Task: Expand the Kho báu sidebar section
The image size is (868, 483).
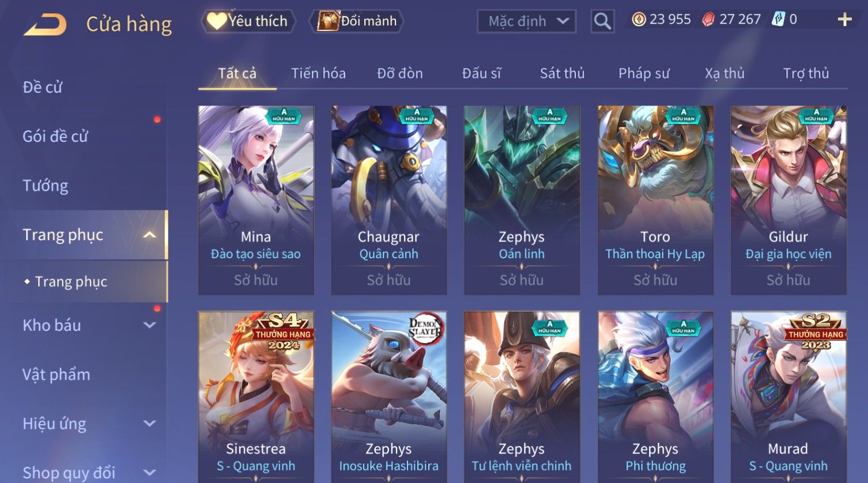Action: point(149,325)
